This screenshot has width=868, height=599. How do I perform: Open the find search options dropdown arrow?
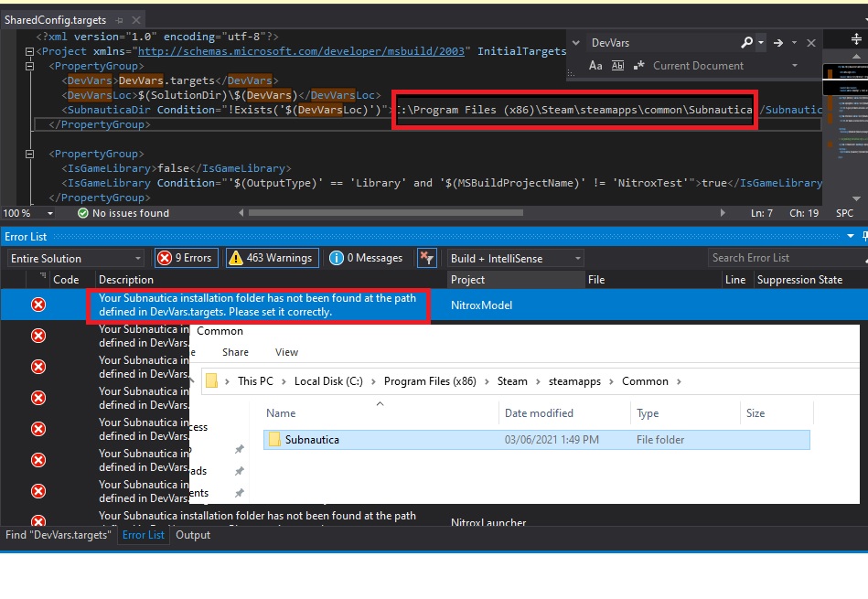click(x=761, y=43)
